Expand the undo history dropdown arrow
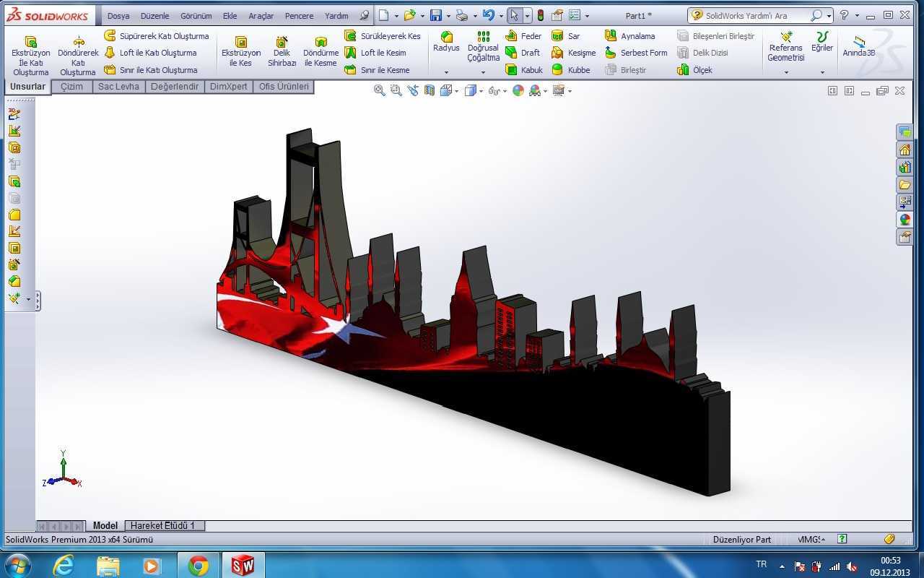Image resolution: width=924 pixels, height=578 pixels. coord(501,16)
